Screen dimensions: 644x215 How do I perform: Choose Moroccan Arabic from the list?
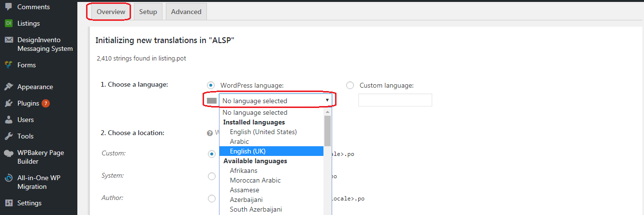271,180
